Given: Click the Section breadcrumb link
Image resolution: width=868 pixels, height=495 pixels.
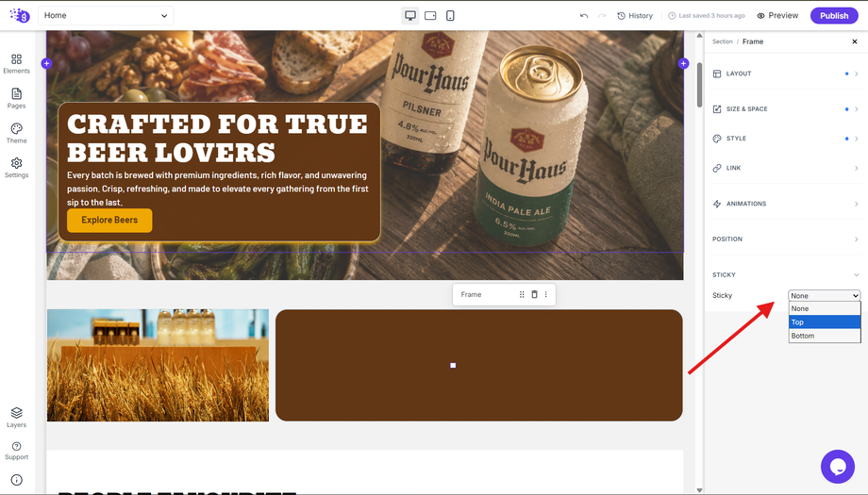Looking at the screenshot, I should 722,41.
